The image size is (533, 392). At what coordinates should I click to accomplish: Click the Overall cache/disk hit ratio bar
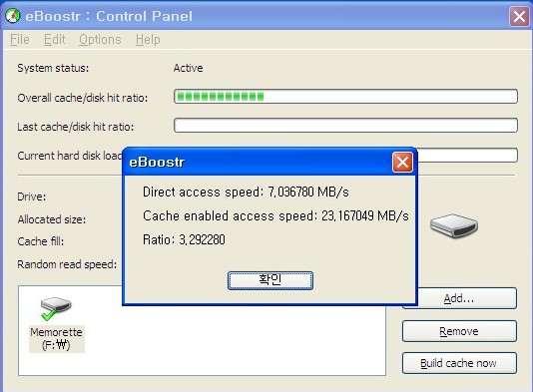coord(345,97)
